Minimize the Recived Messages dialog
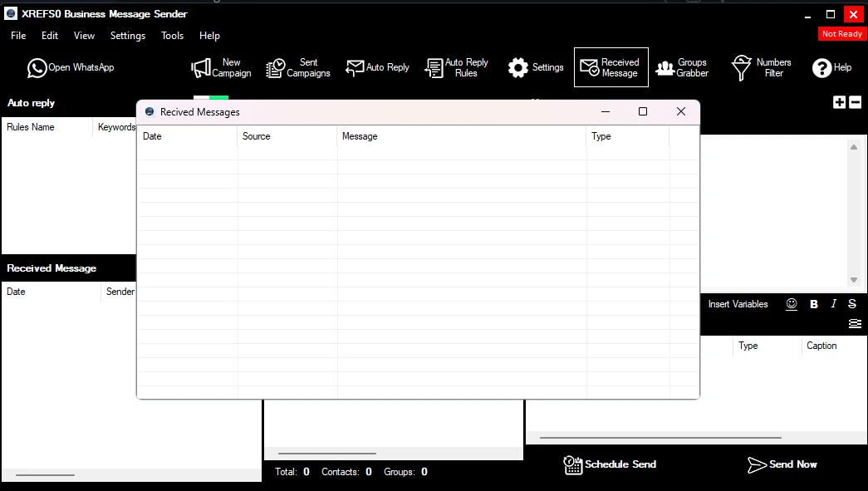Viewport: 868px width, 491px height. point(606,112)
